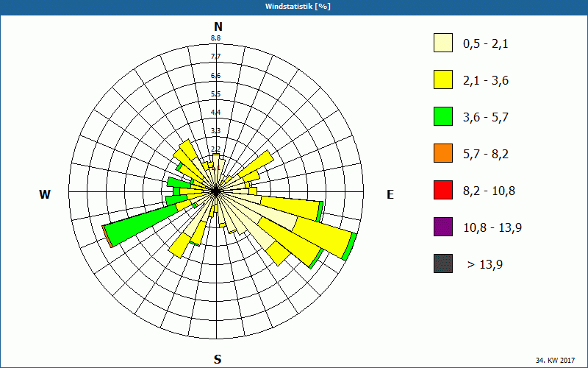Click the 4,4 radial axis value
Screen dimensions: 588x368
215,113
